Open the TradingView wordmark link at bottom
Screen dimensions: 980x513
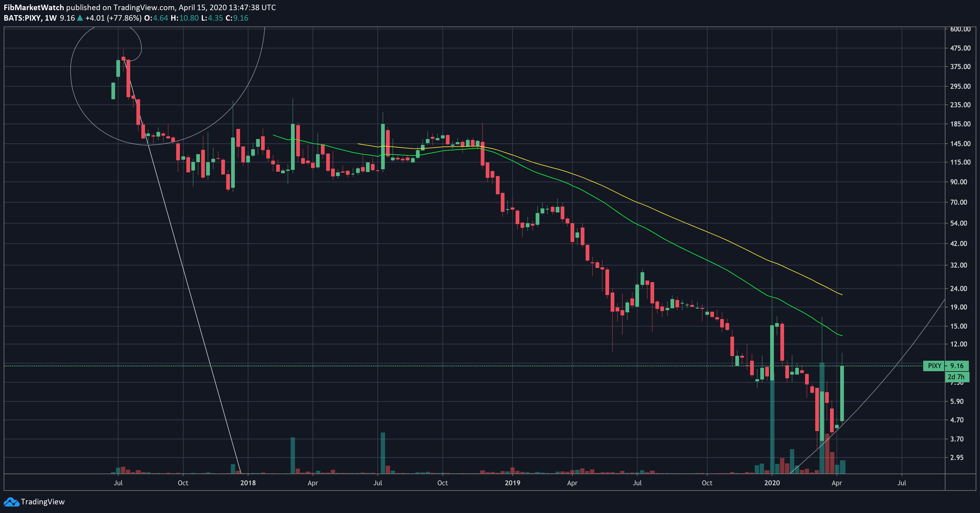coord(43,502)
